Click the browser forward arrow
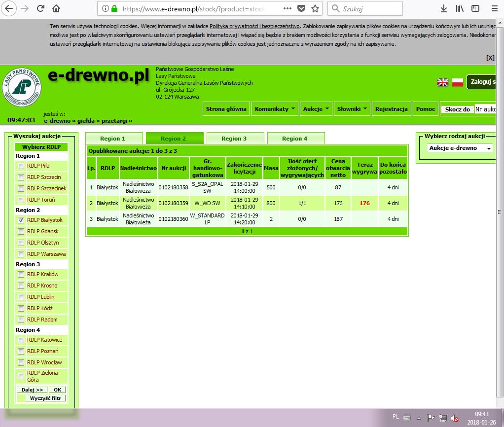This screenshot has height=427, width=504. tap(25, 8)
